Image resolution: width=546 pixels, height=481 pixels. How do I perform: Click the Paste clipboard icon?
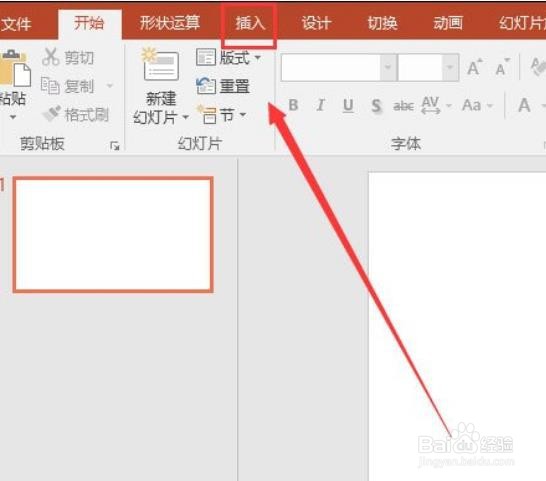click(14, 68)
